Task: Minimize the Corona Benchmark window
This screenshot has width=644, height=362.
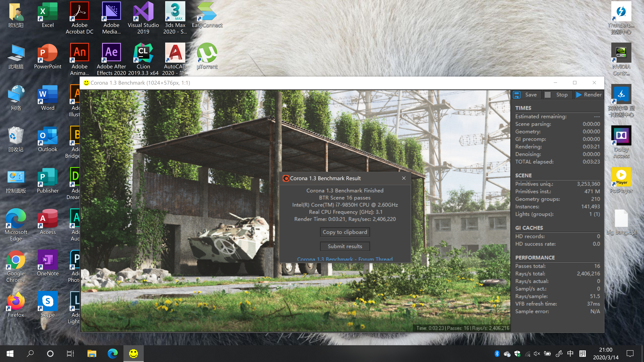Action: (x=555, y=83)
